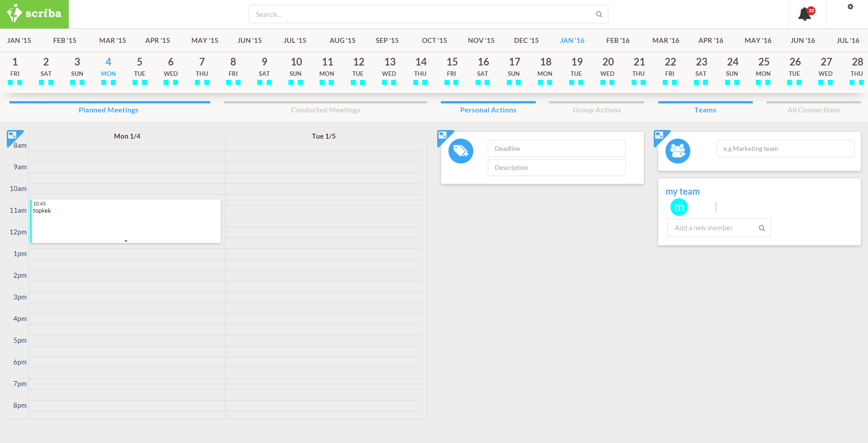The height and width of the screenshot is (443, 868).
Task: Click the add team group icon
Action: pyautogui.click(x=678, y=151)
